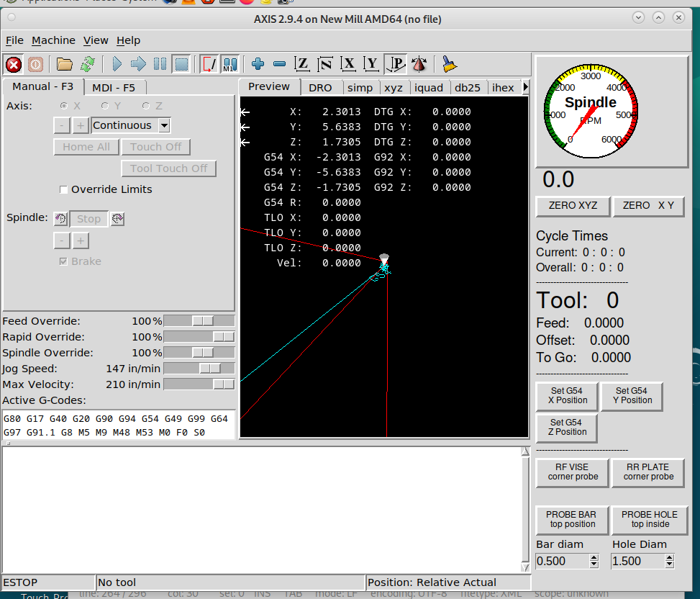Switch preview to the Z top view
The width and height of the screenshot is (700, 599).
click(x=303, y=65)
